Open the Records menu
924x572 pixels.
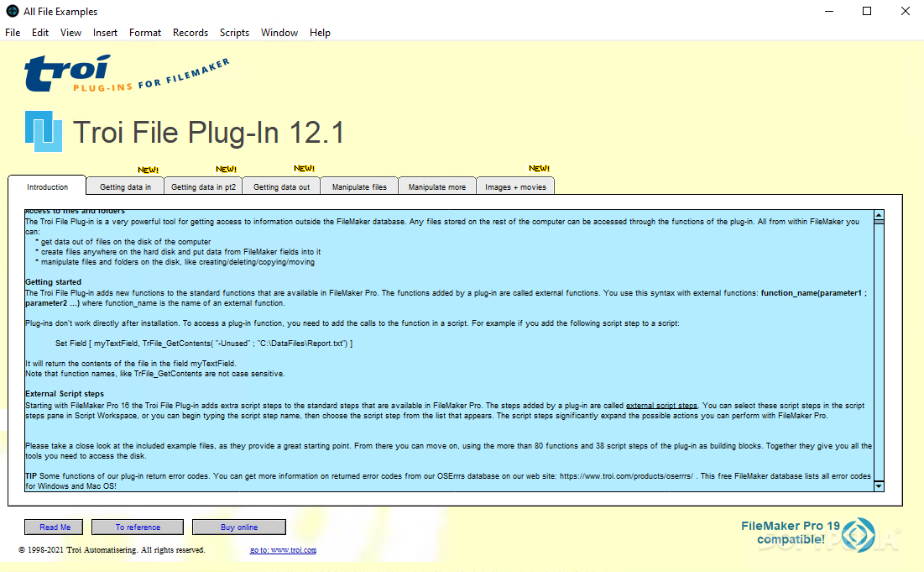pos(191,33)
